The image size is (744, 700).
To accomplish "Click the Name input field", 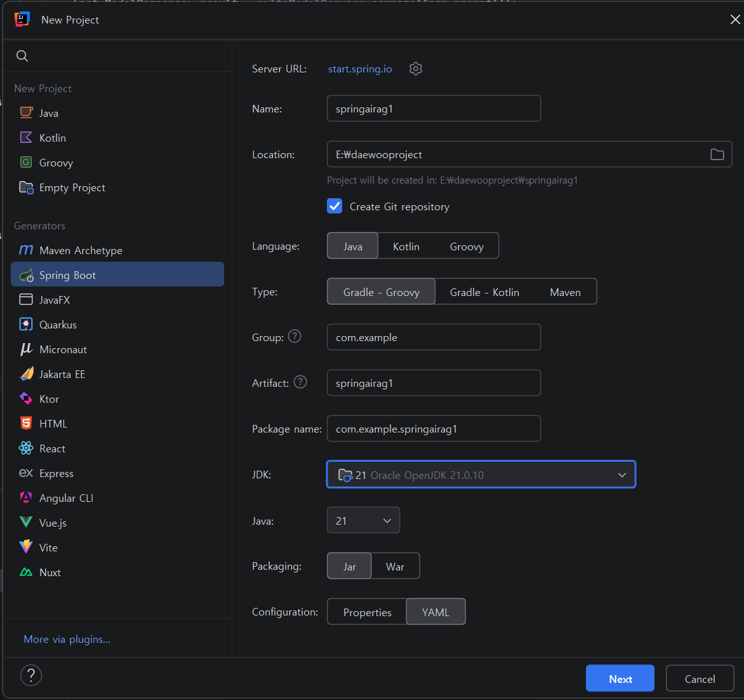I will coord(434,108).
